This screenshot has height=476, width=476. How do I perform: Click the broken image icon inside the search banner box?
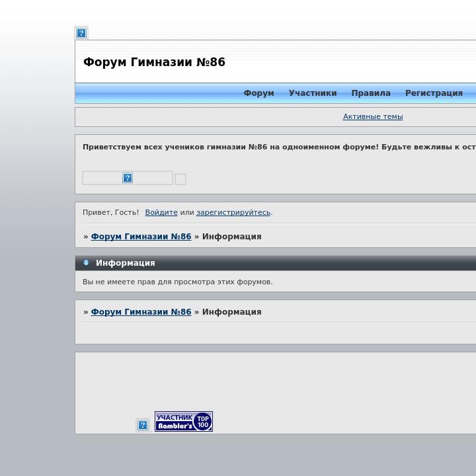128,178
